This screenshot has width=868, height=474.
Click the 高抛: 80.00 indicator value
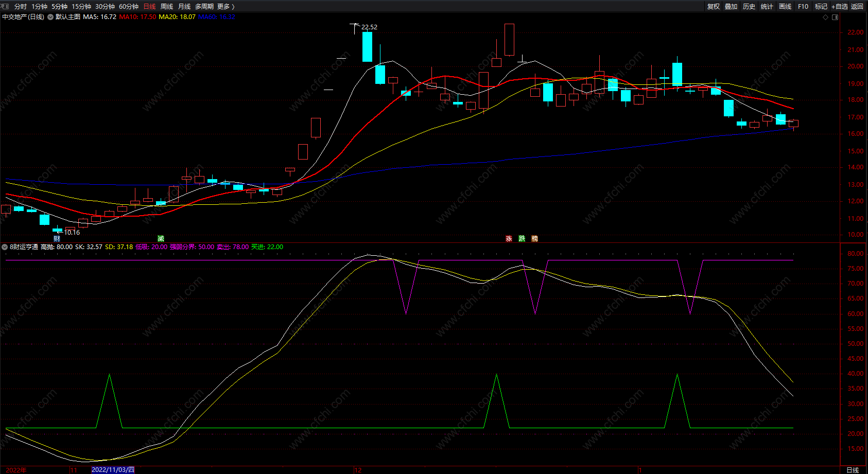[x=57, y=247]
